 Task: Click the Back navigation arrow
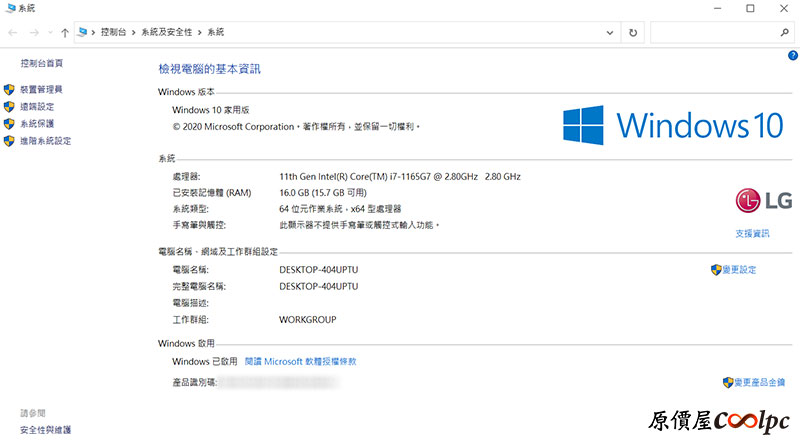(12, 32)
